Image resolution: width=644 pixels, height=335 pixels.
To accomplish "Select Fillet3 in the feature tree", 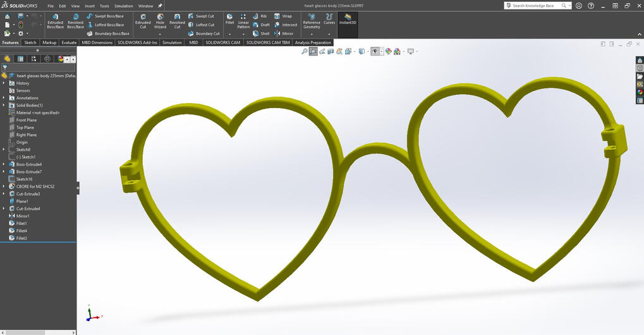I will (x=18, y=238).
